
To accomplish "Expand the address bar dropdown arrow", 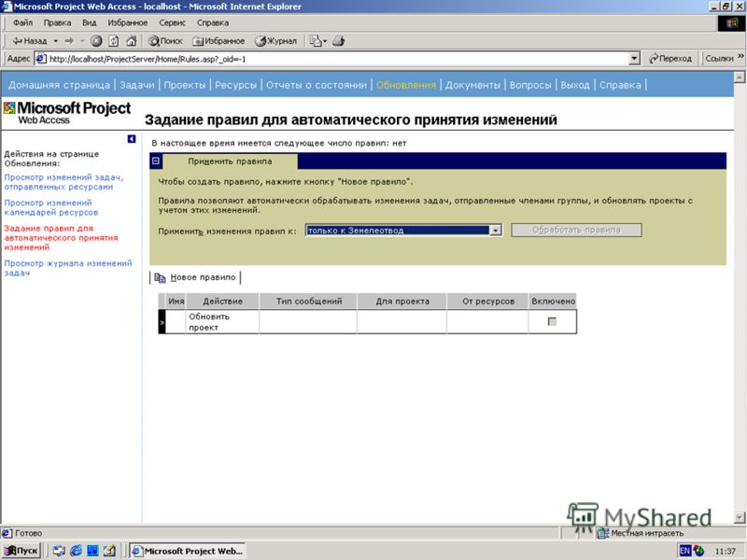I will tap(634, 59).
